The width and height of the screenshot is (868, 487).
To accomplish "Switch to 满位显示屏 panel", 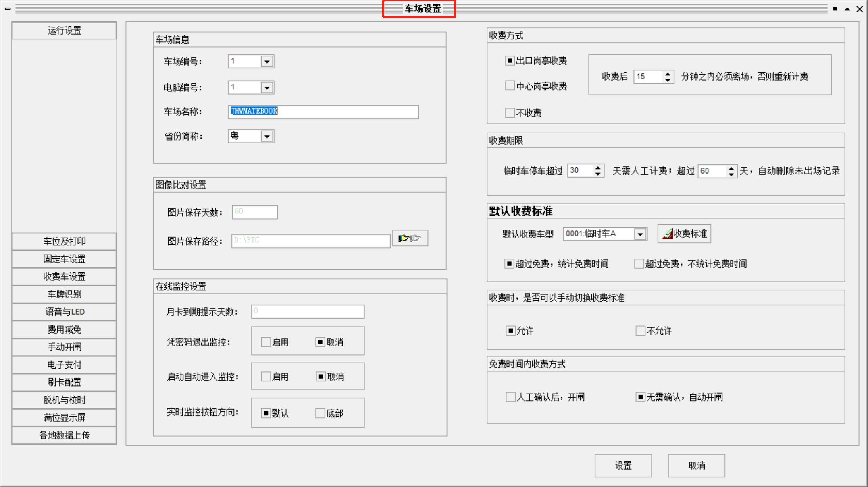I will [64, 418].
